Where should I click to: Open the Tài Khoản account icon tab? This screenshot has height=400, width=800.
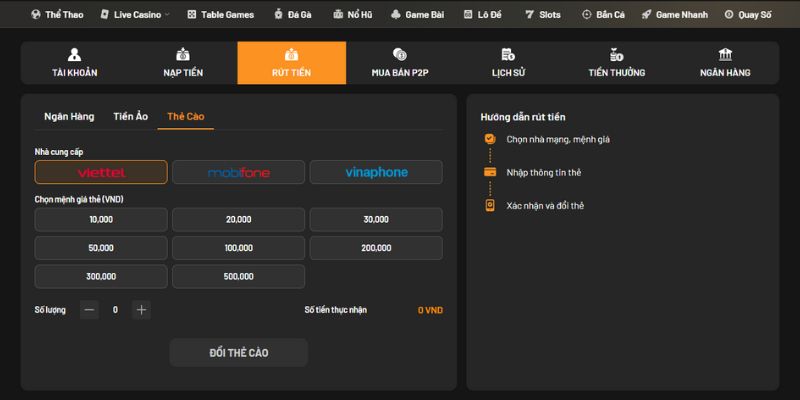click(x=75, y=55)
